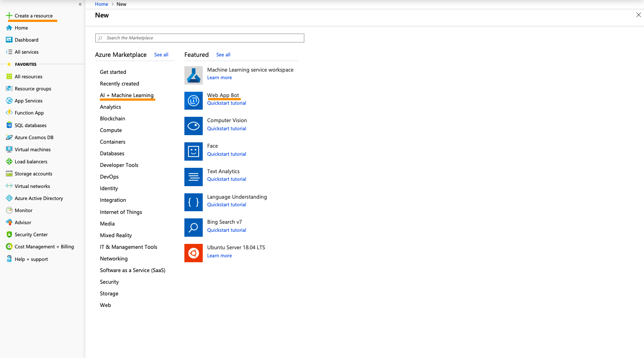Click the Search the Marketplace field

pos(200,38)
